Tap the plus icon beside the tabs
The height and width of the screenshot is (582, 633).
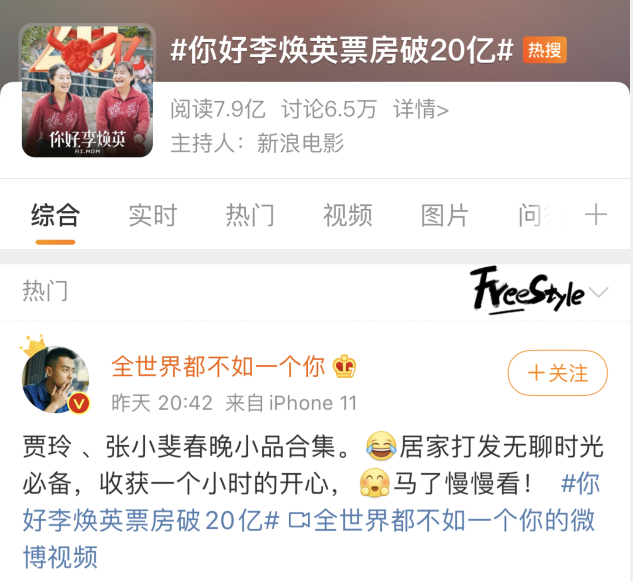596,214
